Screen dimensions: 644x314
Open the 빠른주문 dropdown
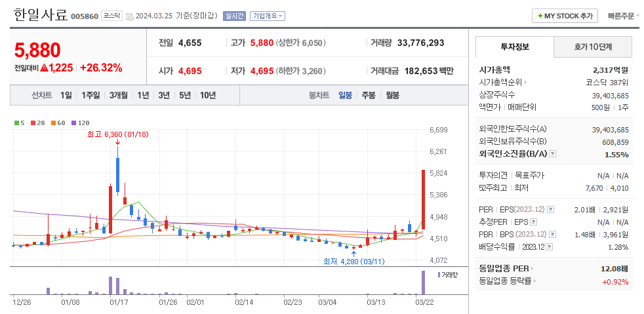point(624,16)
